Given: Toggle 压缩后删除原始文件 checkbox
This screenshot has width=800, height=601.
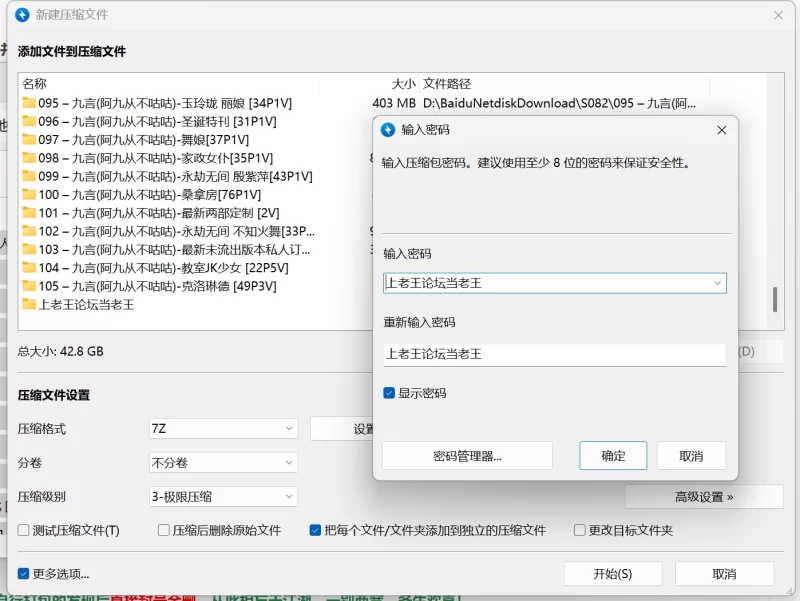Looking at the screenshot, I should coord(164,530).
